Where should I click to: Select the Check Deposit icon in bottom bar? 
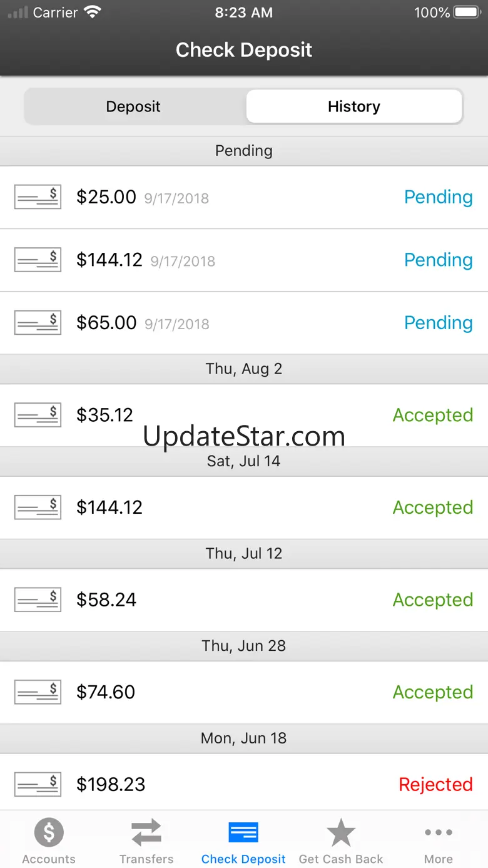click(x=243, y=833)
